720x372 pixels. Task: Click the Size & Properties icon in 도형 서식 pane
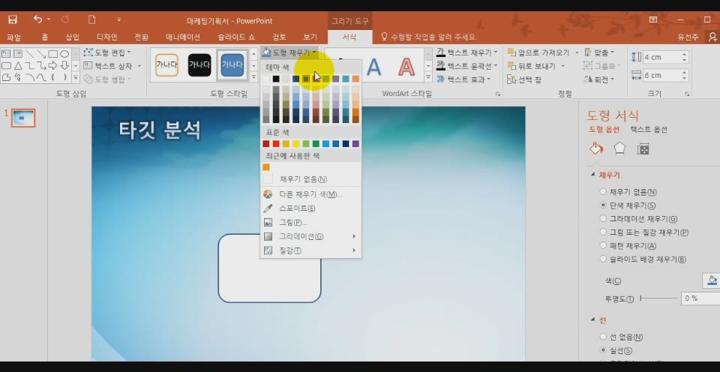pos(643,149)
